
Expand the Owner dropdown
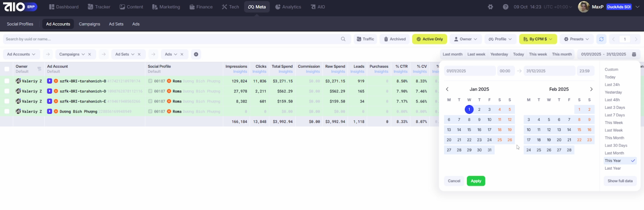coord(465,39)
